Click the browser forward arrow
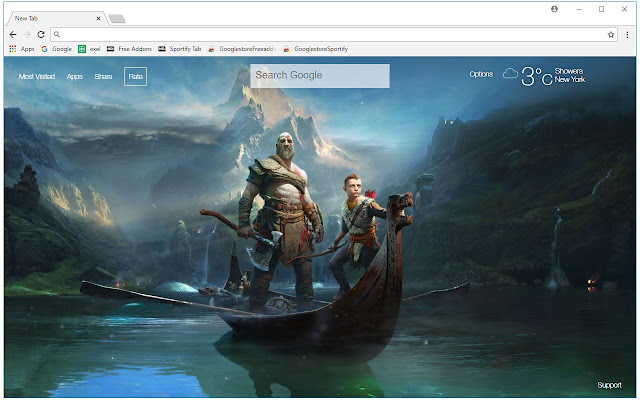Viewport: 640px width, 400px height. [27, 35]
